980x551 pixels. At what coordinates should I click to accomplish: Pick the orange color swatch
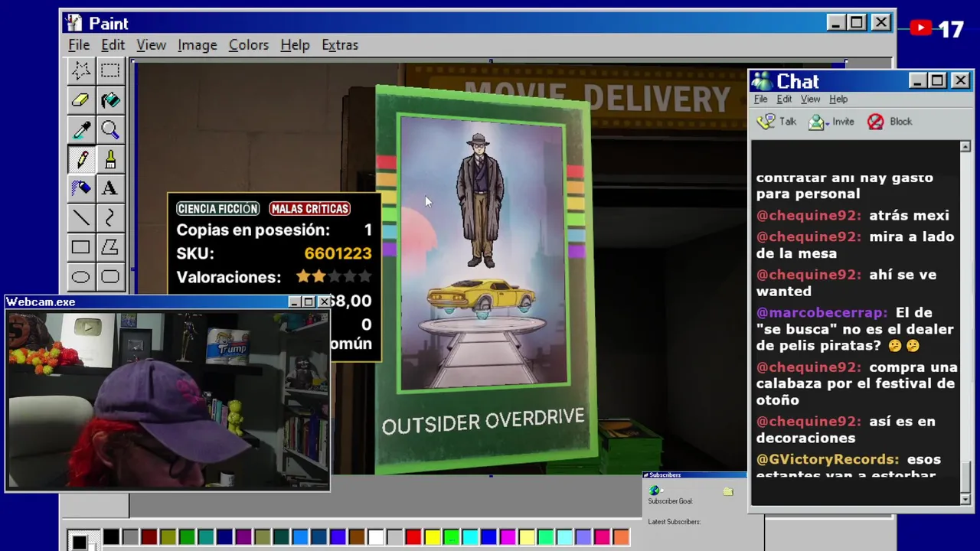(621, 537)
